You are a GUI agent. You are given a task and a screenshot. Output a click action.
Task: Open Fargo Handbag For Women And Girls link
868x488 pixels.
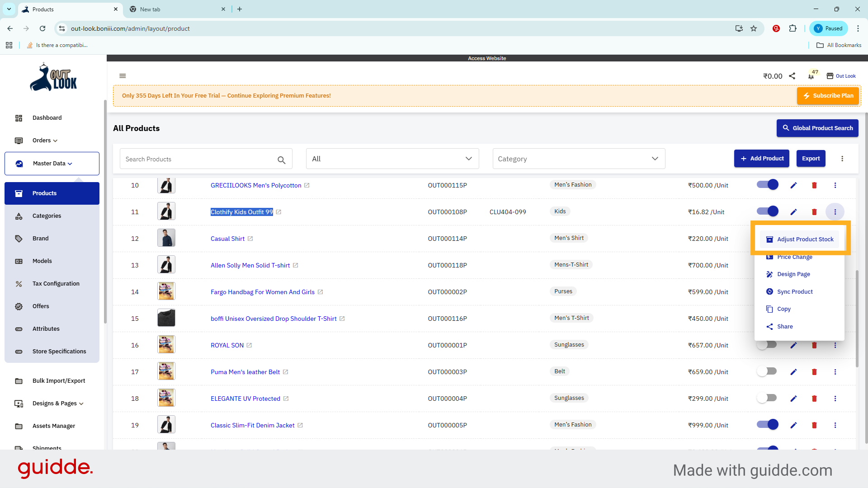263,292
